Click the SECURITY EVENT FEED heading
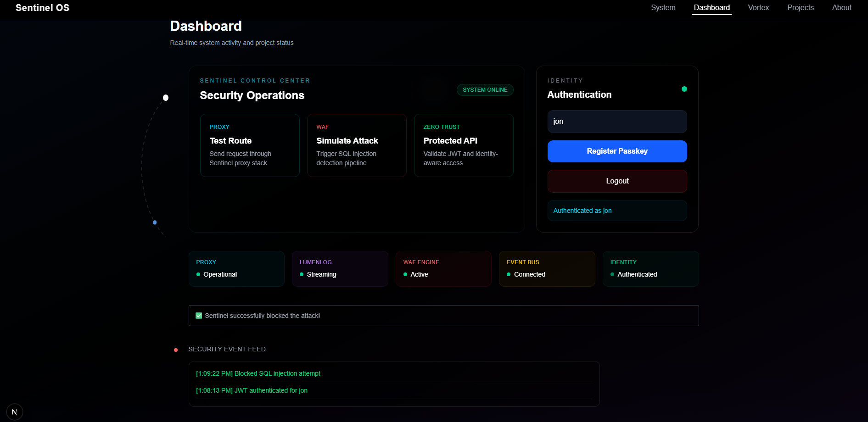 coord(227,349)
